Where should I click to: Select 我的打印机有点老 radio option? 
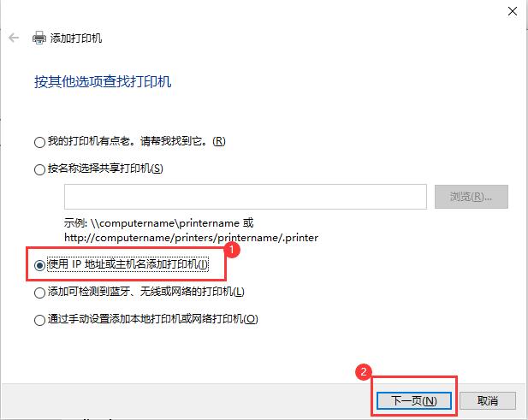pyautogui.click(x=39, y=142)
